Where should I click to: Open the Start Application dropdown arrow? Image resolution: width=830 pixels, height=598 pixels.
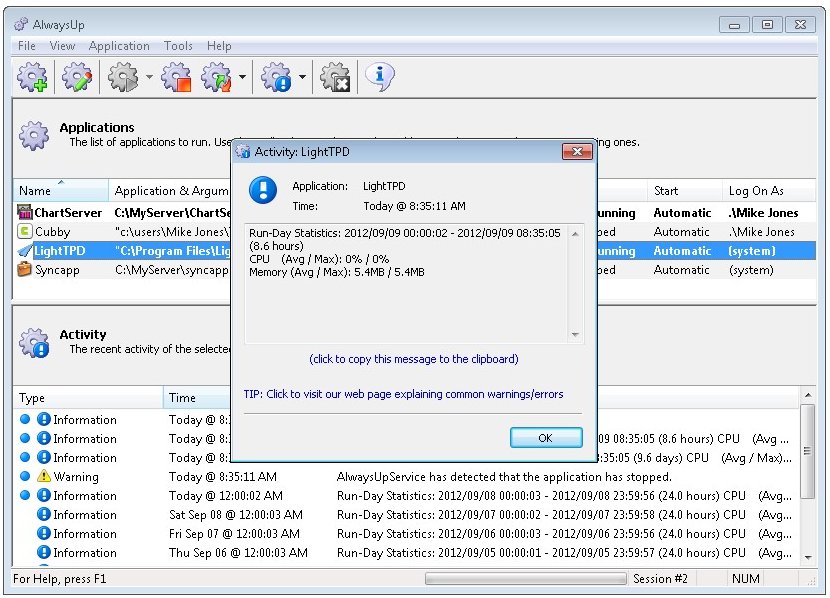point(149,78)
